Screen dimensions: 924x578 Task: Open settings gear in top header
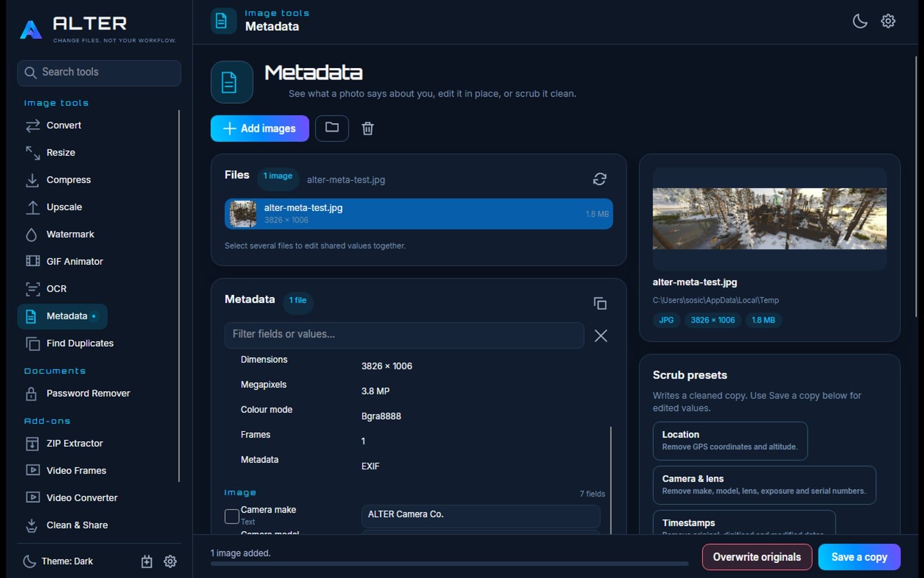click(888, 21)
